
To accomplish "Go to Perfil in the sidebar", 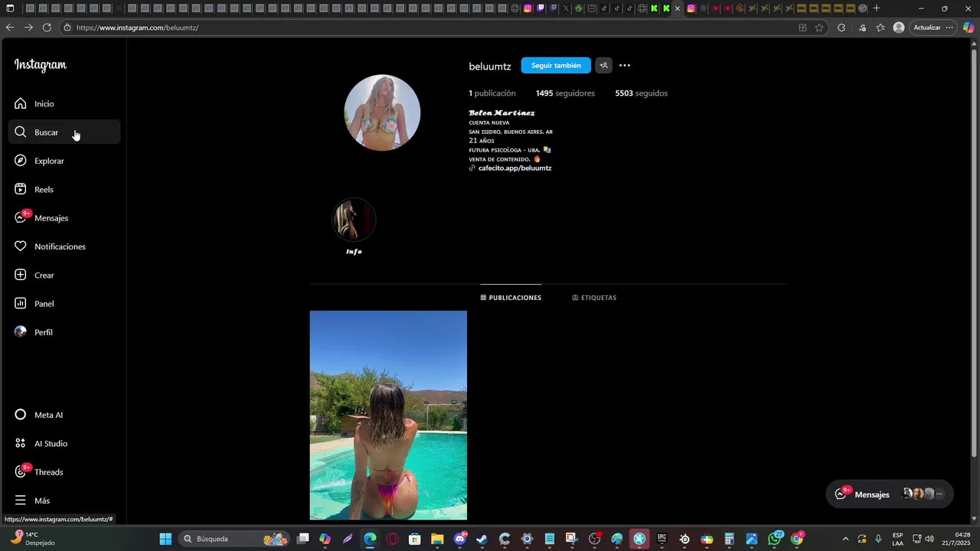I will click(64, 332).
